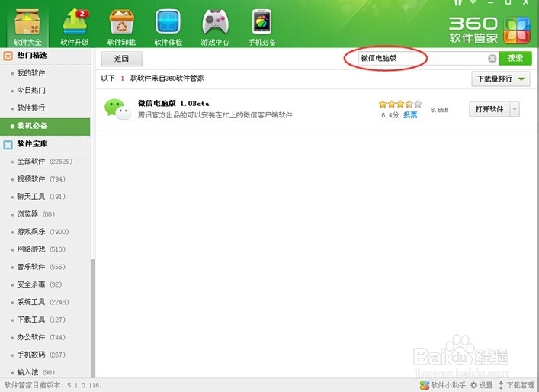539x392 pixels.
Task: Clear the search box with the X icon
Action: click(x=492, y=59)
